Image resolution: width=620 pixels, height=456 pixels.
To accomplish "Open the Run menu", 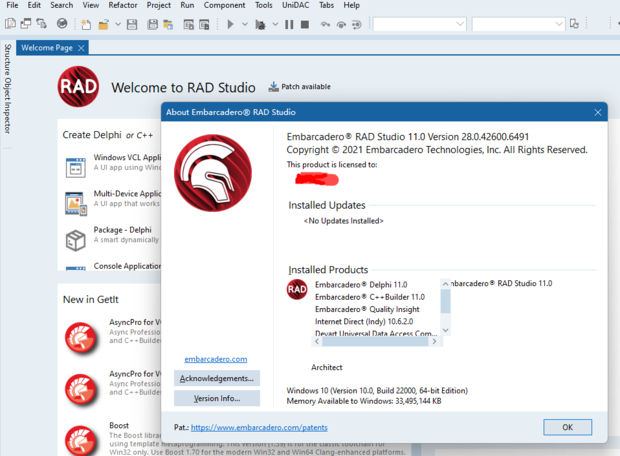I will coord(187,5).
